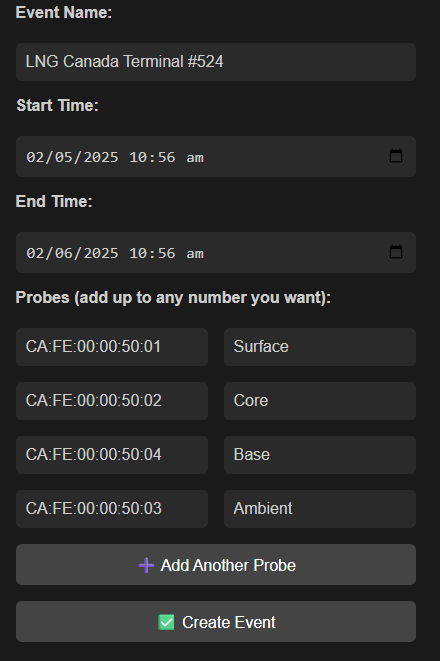Focus the Event Name input field
This screenshot has height=661, width=440.
coord(216,62)
